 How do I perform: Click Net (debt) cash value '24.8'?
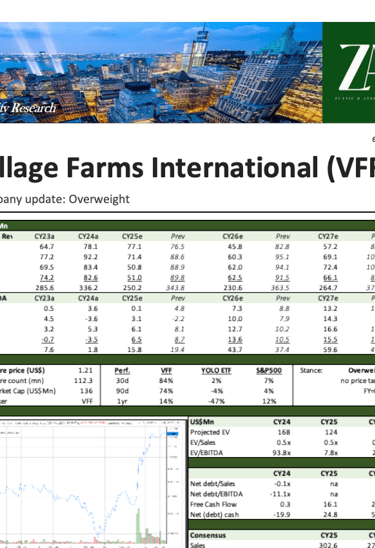click(331, 515)
